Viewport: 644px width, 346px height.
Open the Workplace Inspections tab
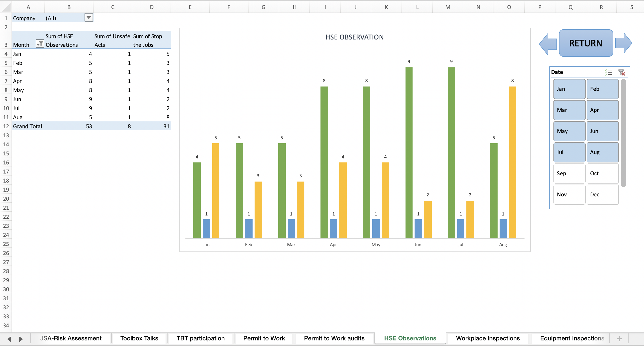[x=488, y=338]
